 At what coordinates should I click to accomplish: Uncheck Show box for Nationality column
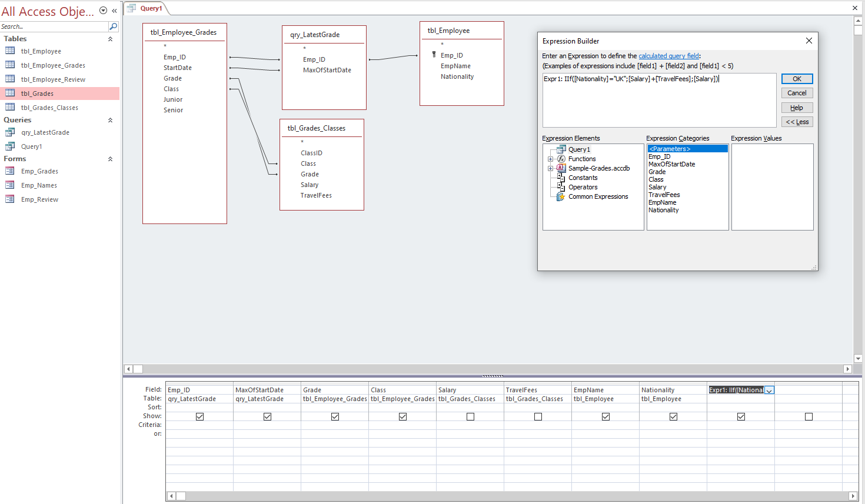[674, 416]
